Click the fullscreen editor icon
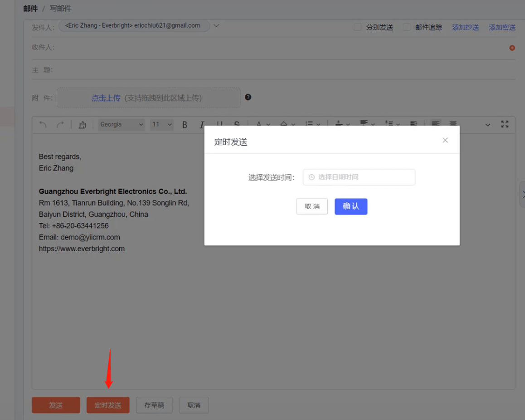Image resolution: width=525 pixels, height=420 pixels. point(505,124)
